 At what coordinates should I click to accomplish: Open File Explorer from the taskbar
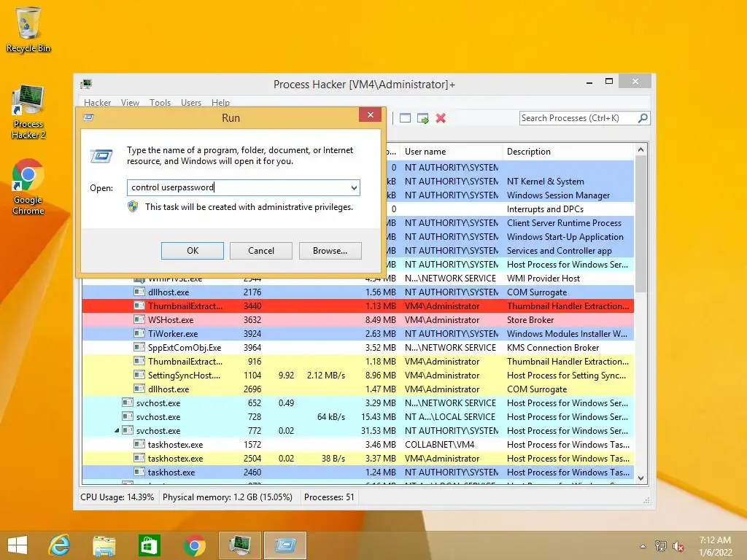coord(104,545)
